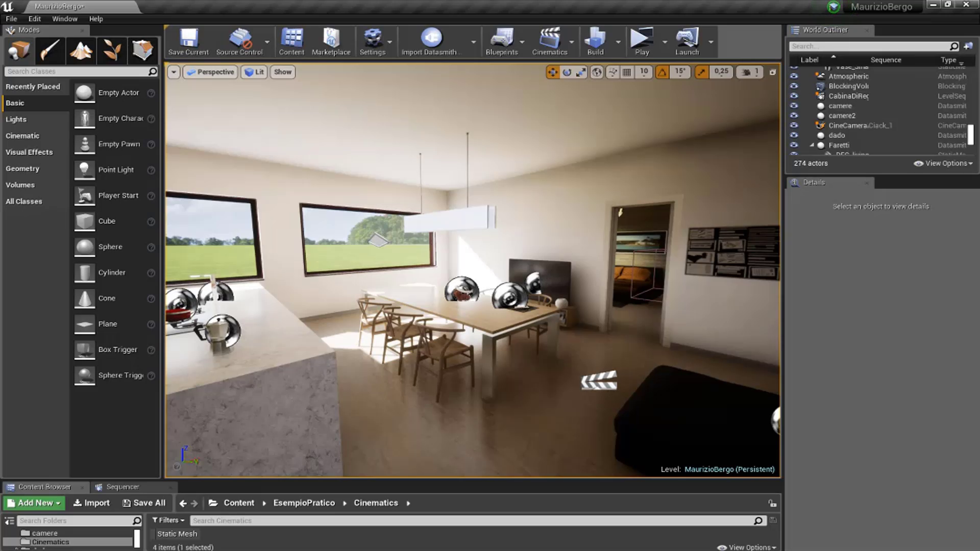Toggle surface snapping icon in viewport
The height and width of the screenshot is (551, 980).
pyautogui.click(x=613, y=72)
